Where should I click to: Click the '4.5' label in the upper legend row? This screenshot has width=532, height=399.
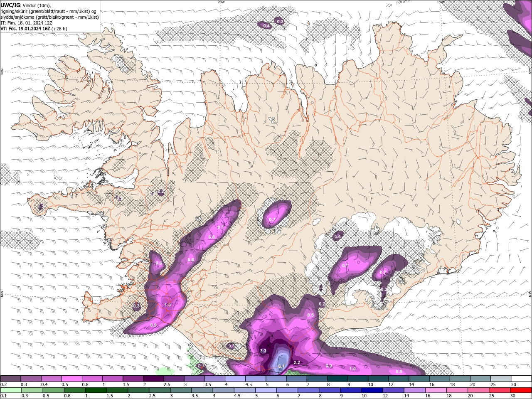249,384
